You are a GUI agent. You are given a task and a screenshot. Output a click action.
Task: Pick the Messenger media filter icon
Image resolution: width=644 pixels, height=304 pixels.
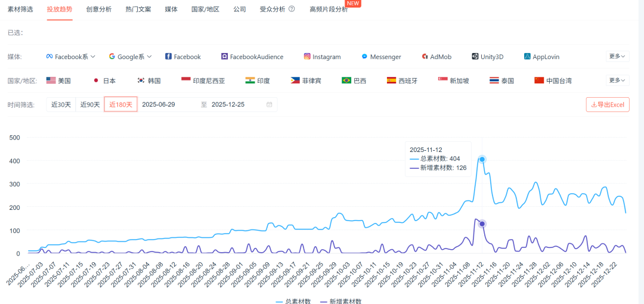coord(364,57)
